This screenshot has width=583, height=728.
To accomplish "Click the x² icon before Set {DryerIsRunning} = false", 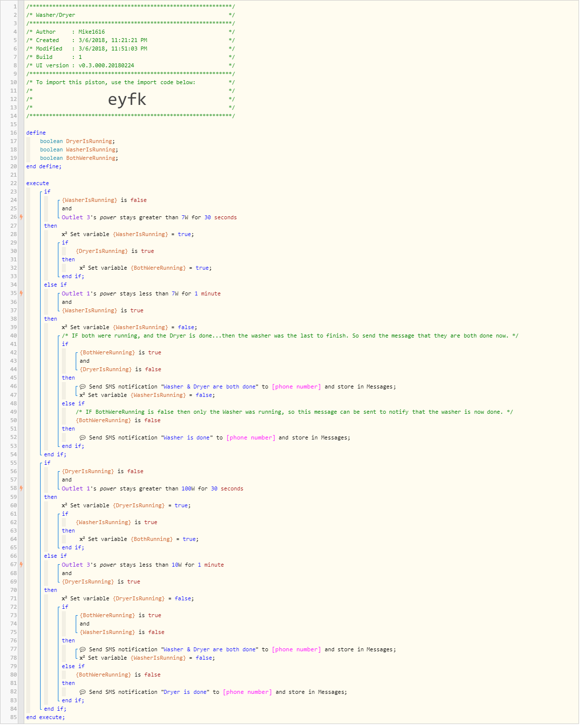I will pos(64,598).
